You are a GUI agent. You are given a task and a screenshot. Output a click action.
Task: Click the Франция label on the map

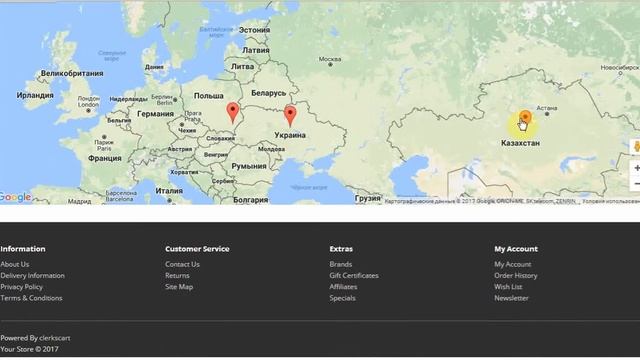[x=105, y=158]
